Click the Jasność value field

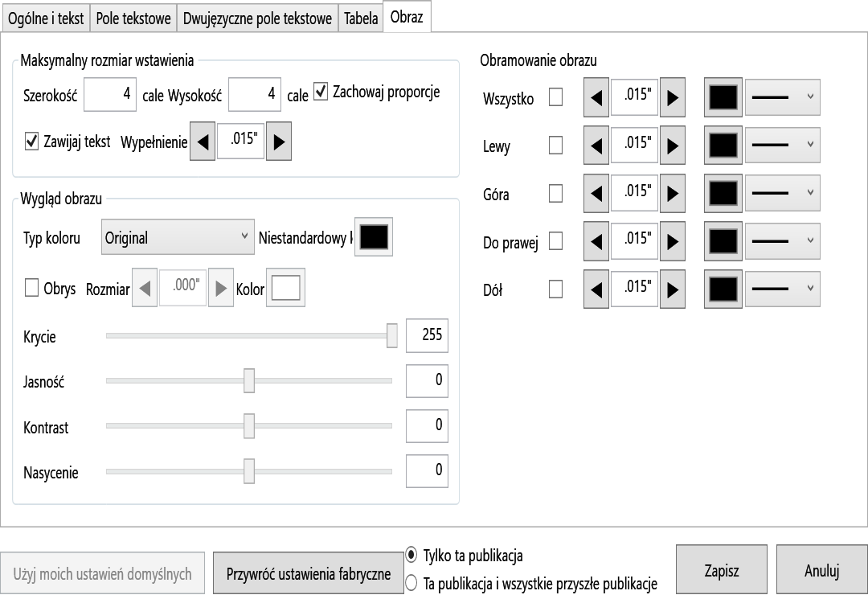coord(427,380)
